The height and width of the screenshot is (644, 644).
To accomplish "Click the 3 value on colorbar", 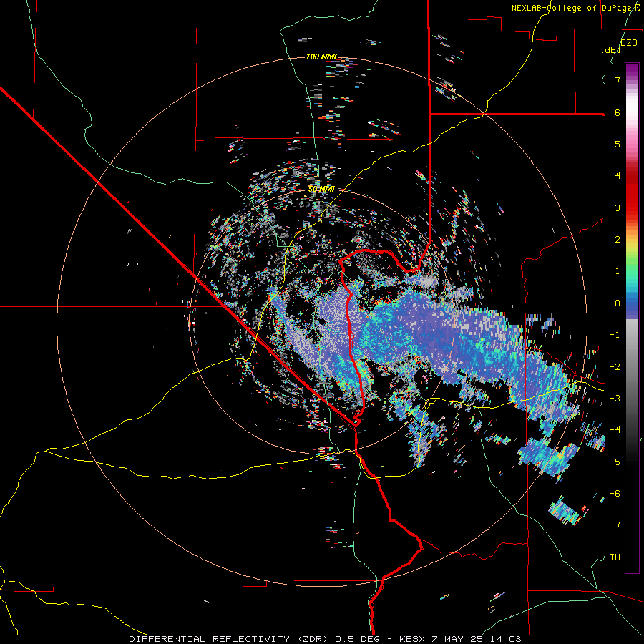I will coord(618,208).
